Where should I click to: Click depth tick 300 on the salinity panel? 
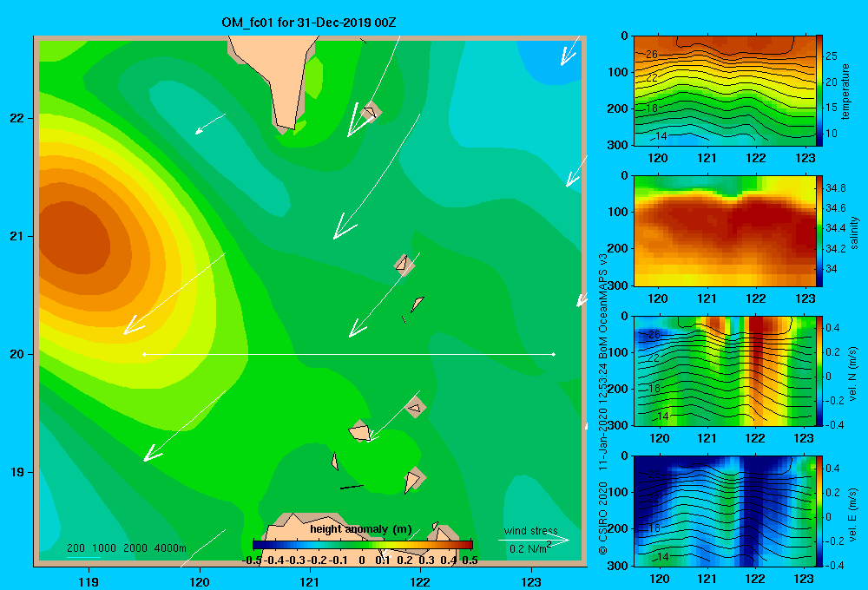tap(618, 285)
